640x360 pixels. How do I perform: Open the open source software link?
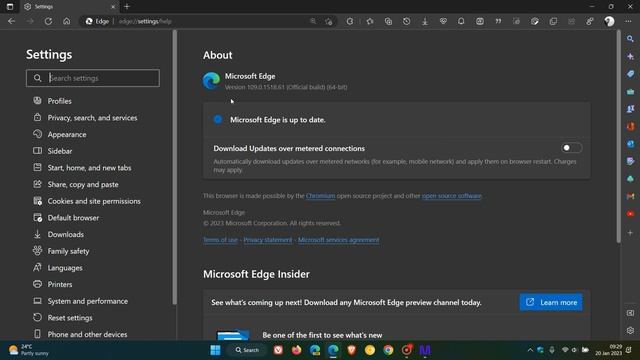451,196
